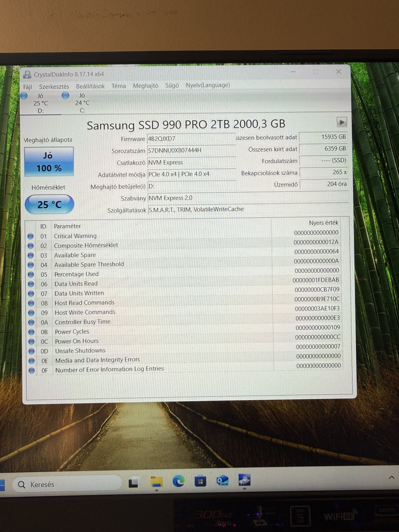Close the CrystalDiskInfo window

pyautogui.click(x=339, y=72)
